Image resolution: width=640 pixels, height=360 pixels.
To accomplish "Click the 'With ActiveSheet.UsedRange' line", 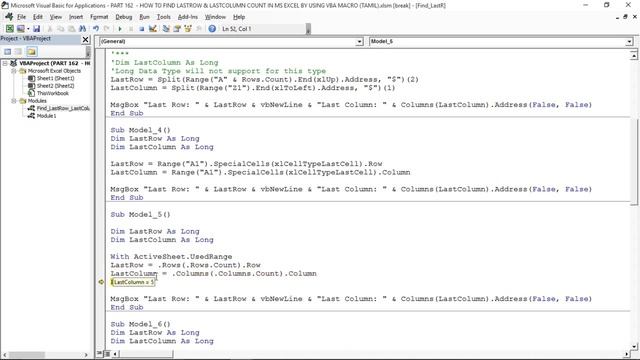I will [x=171, y=257].
